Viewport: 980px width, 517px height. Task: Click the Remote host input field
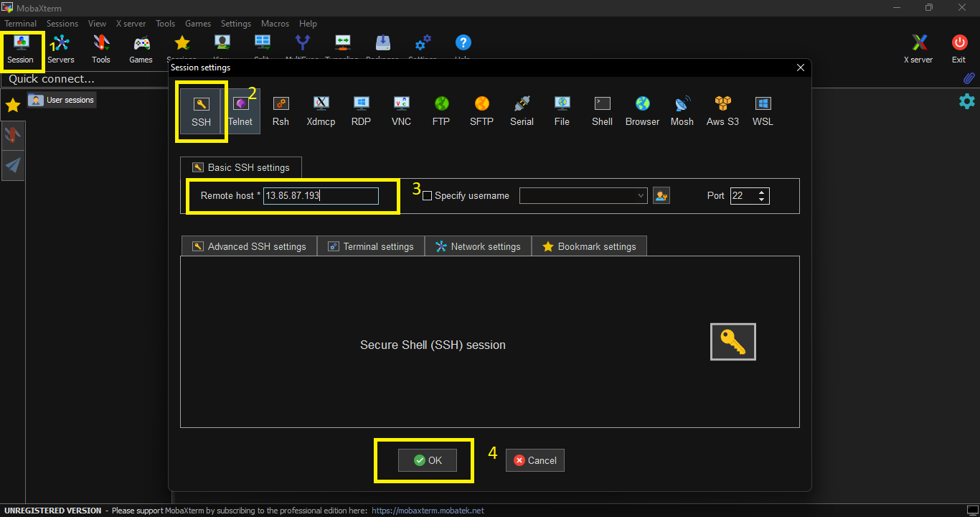click(x=321, y=195)
